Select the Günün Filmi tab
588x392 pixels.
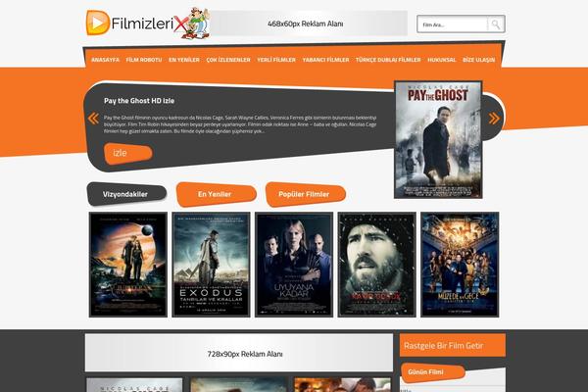(x=432, y=372)
